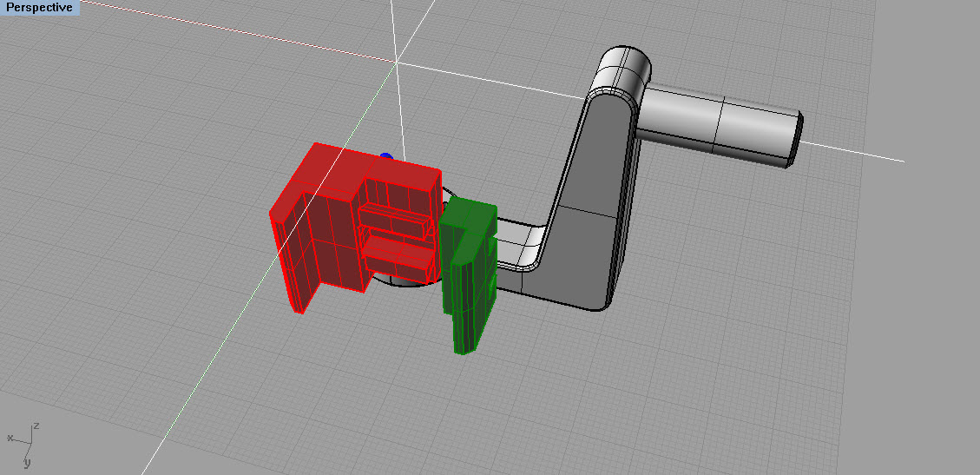Select the upper bar inside the red bracket
980x475 pixels.
[395, 221]
